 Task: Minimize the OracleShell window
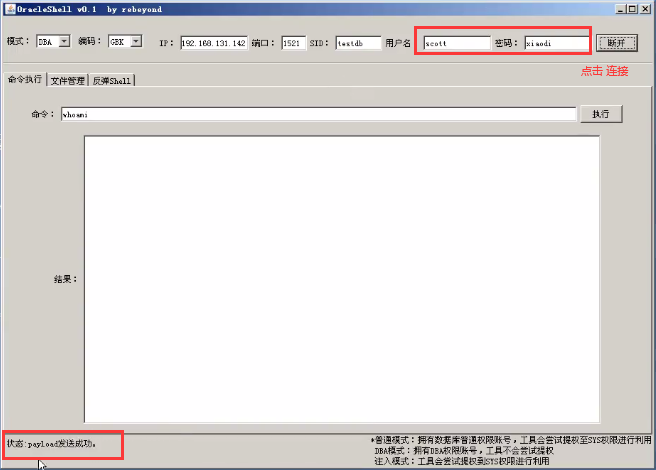[x=621, y=8]
